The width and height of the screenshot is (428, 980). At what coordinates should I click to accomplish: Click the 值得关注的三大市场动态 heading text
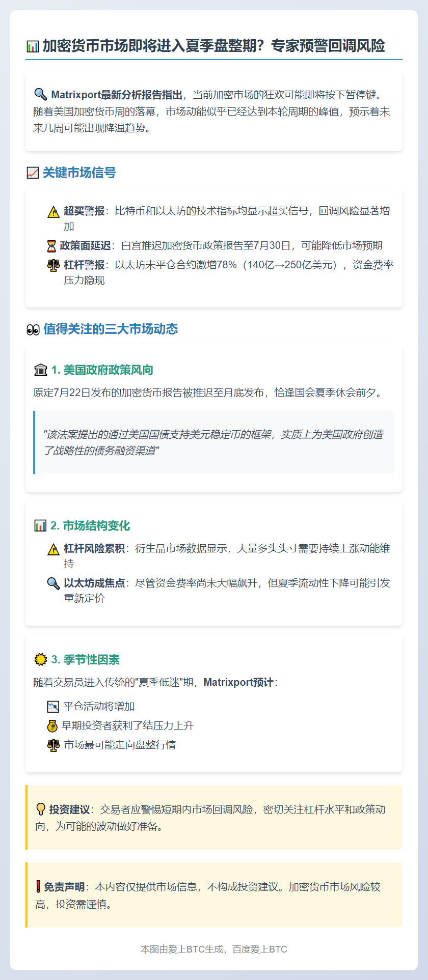[x=111, y=329]
